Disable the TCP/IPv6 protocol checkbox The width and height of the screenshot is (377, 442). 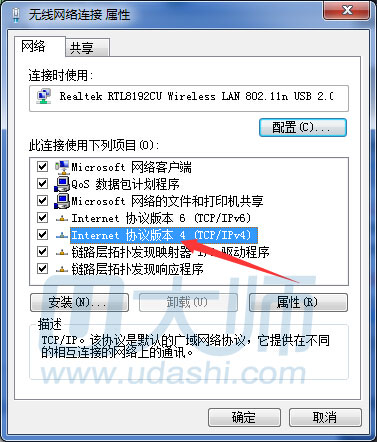tap(42, 218)
